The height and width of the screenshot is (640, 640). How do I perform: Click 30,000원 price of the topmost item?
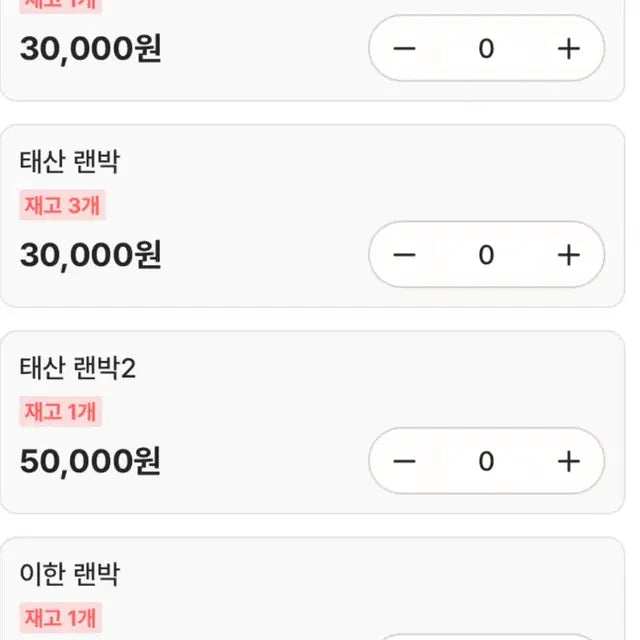pos(90,49)
